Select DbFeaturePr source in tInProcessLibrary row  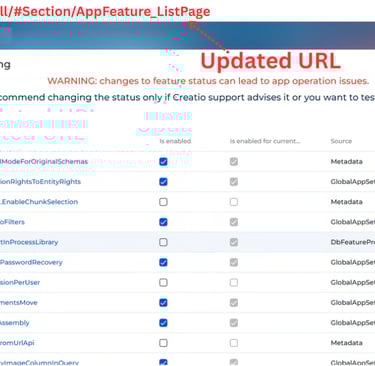pyautogui.click(x=353, y=242)
